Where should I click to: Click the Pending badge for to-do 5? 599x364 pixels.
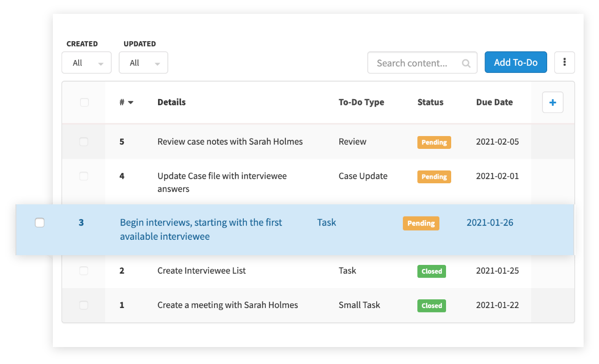pyautogui.click(x=434, y=142)
